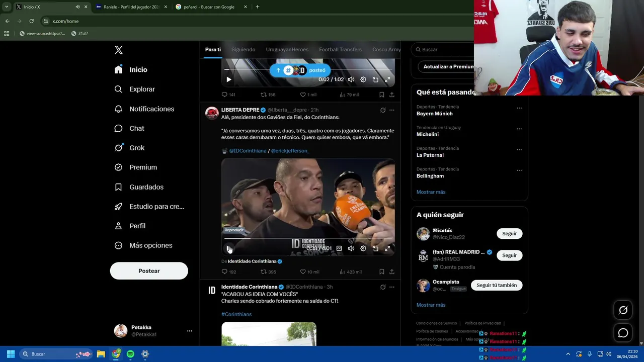Open 'Identidade Corinthiana' source link under video

pyautogui.click(x=252, y=261)
